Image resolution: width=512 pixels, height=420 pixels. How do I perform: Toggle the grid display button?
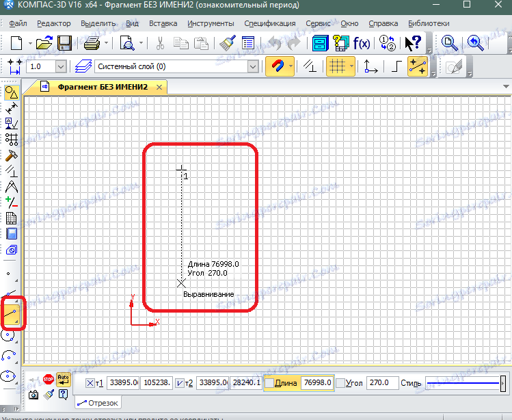tap(337, 66)
